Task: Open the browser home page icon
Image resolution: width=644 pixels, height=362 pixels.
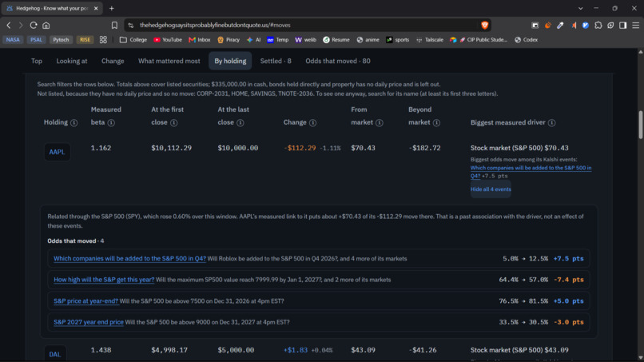Action: click(x=46, y=25)
